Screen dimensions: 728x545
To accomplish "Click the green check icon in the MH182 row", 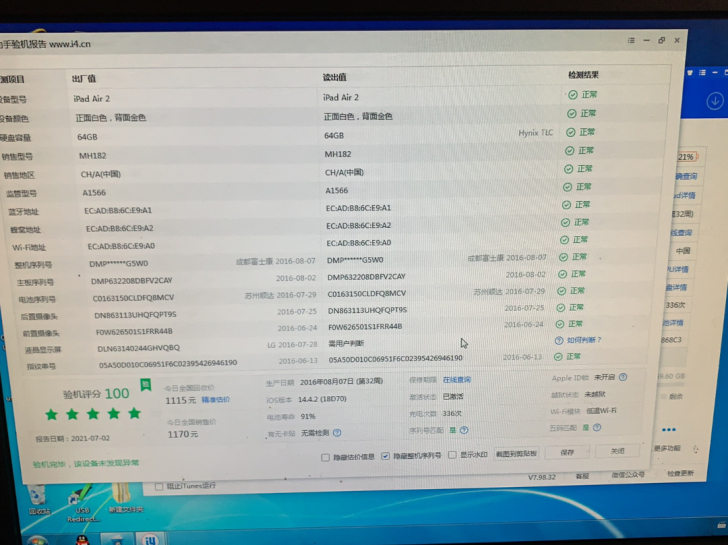I will (570, 151).
